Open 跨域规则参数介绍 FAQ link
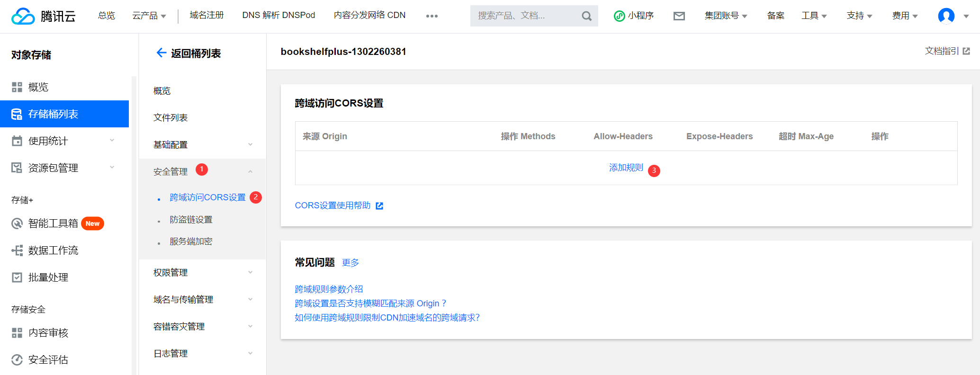The height and width of the screenshot is (375, 980). [x=329, y=289]
